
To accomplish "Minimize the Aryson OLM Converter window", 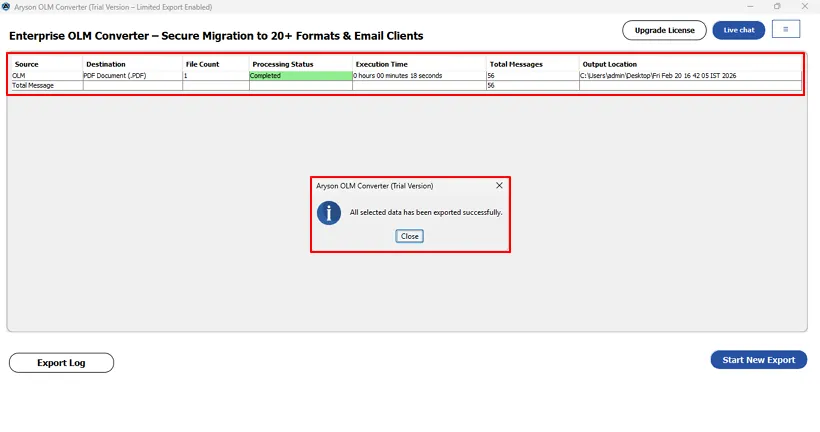I will point(750,7).
